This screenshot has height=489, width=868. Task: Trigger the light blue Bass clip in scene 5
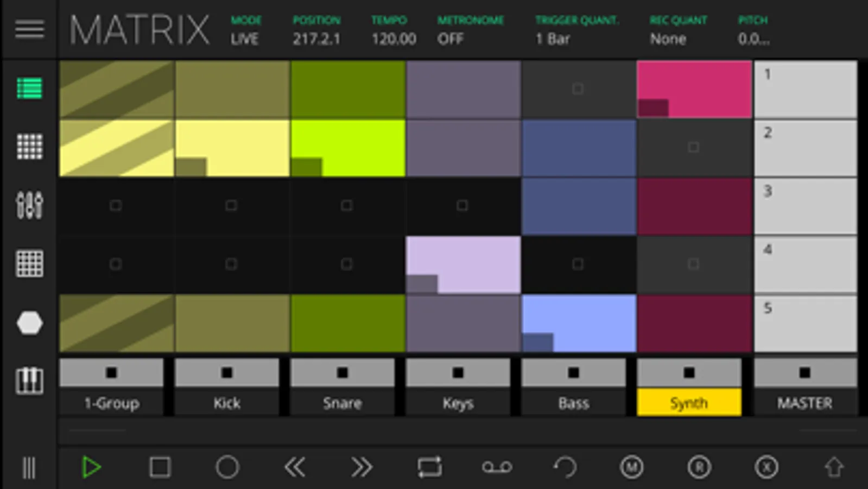pos(579,323)
